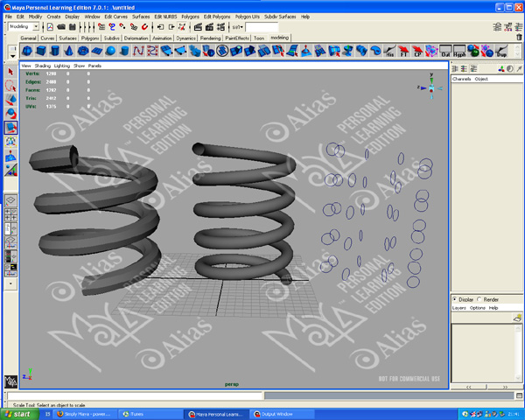Image resolution: width=525 pixels, height=420 pixels.
Task: Click the Open Scene folder icon
Action: [61, 27]
